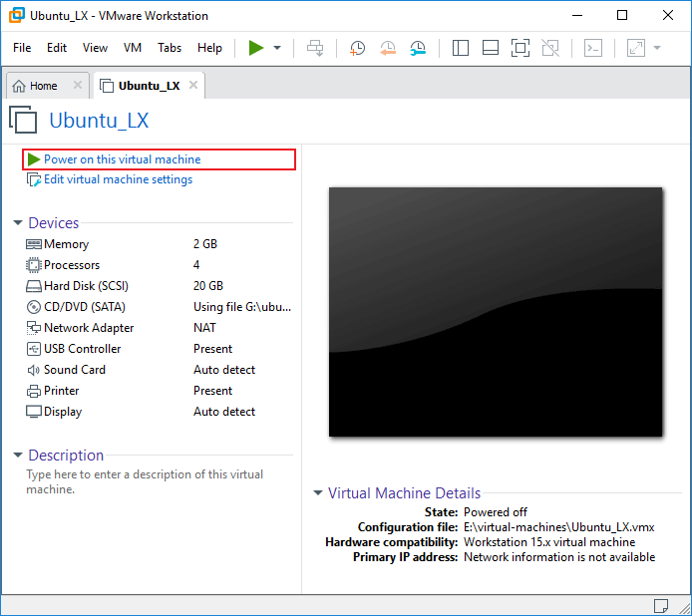
Task: Click the Printer device icon
Action: [34, 391]
